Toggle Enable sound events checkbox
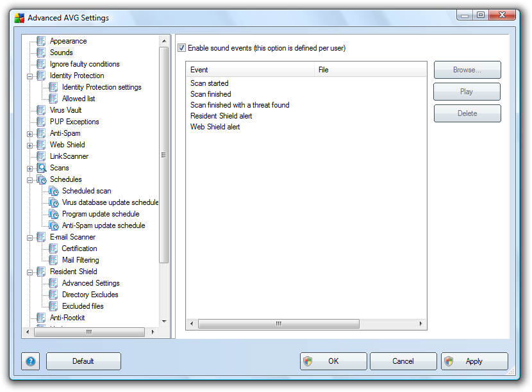This screenshot has height=392, width=532. pyautogui.click(x=182, y=48)
